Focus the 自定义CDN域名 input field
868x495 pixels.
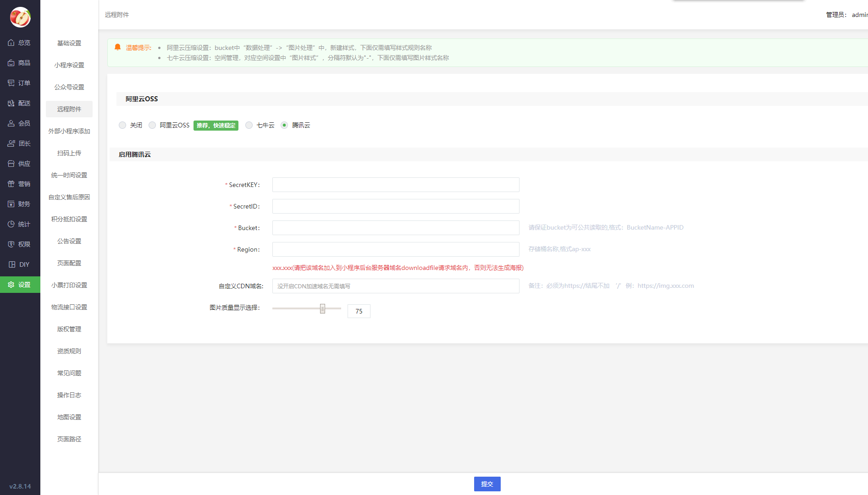(396, 286)
